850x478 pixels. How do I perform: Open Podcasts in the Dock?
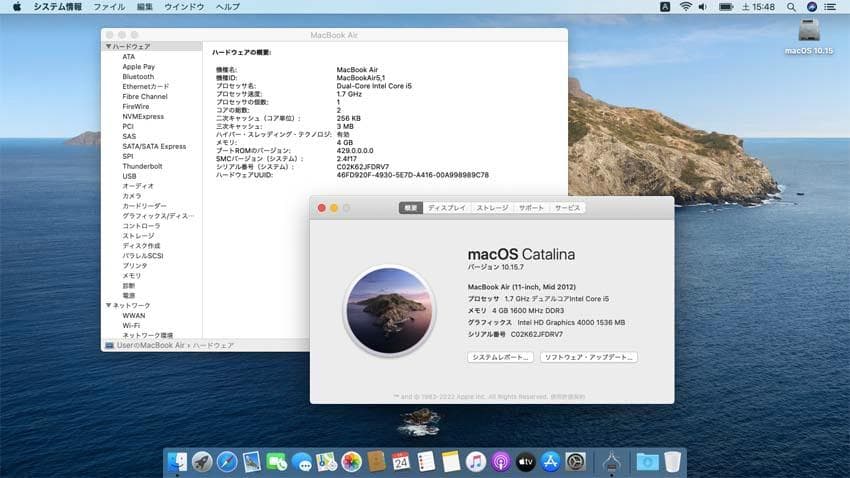pos(500,462)
